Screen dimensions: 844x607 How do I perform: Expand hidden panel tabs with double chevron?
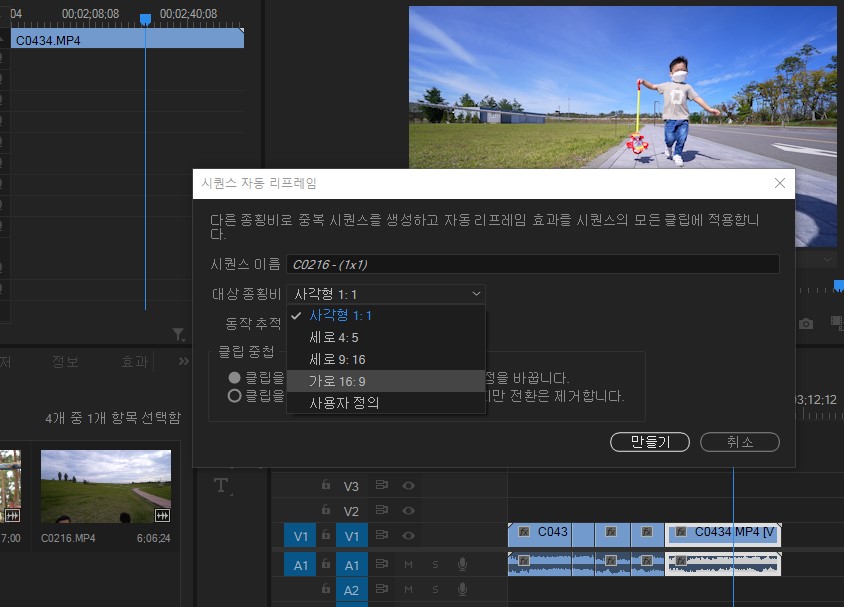(184, 361)
